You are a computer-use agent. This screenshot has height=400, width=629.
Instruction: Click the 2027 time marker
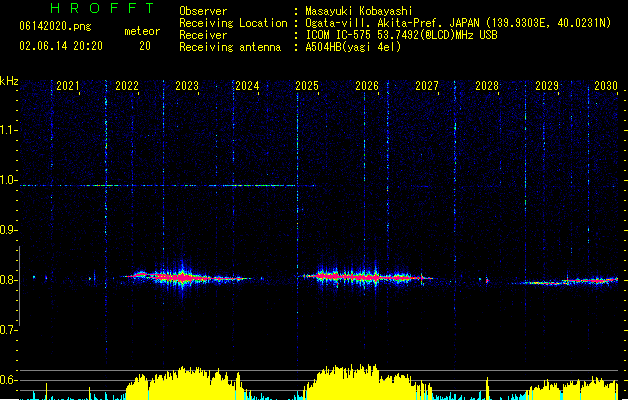[x=427, y=86]
